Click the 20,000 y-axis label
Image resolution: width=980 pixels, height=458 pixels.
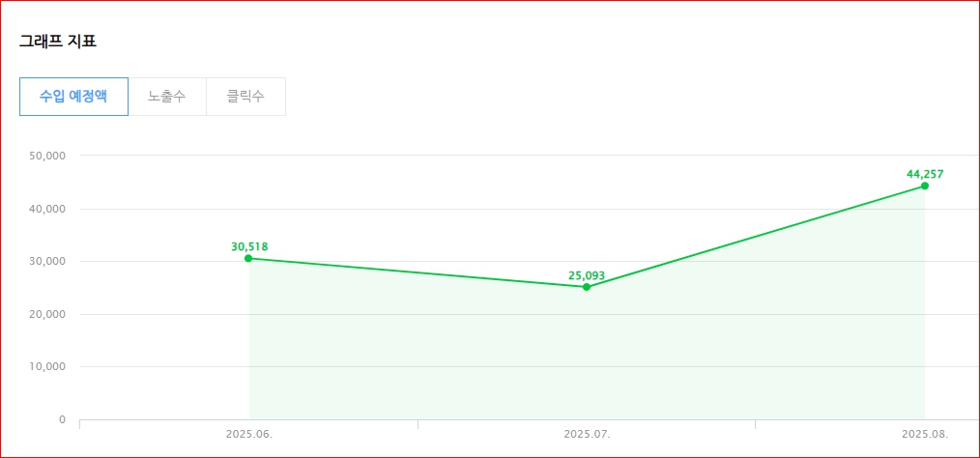[x=47, y=314]
